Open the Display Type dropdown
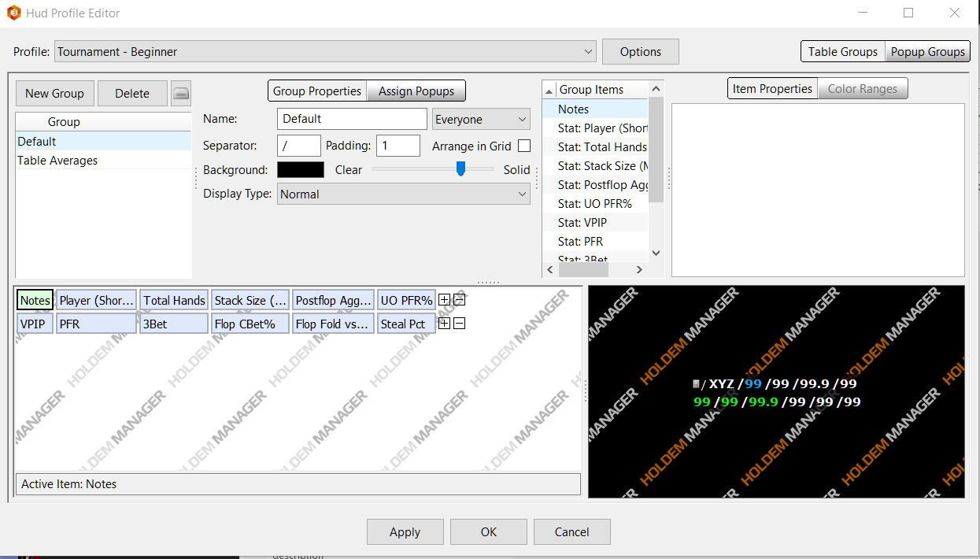This screenshot has height=559, width=980. click(x=404, y=194)
